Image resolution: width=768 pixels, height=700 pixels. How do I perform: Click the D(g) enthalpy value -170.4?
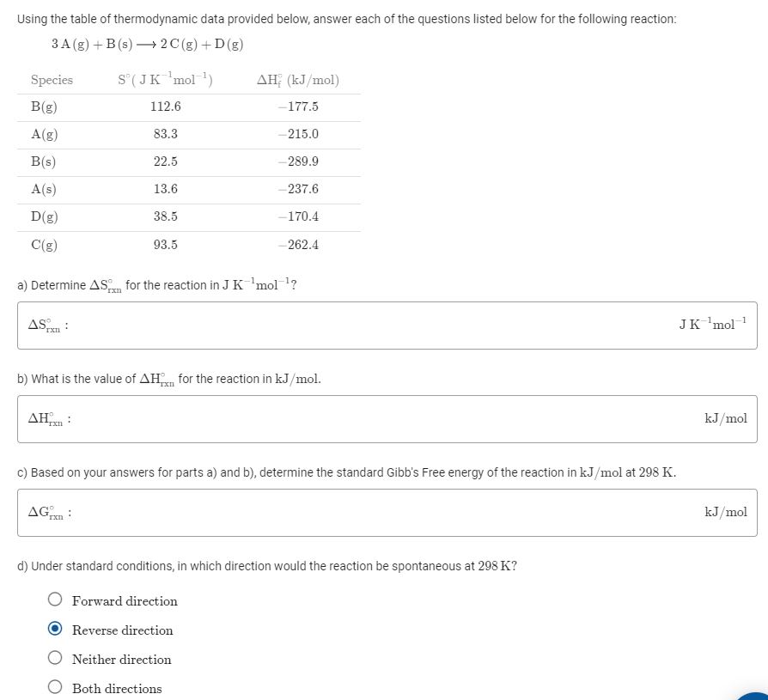300,216
